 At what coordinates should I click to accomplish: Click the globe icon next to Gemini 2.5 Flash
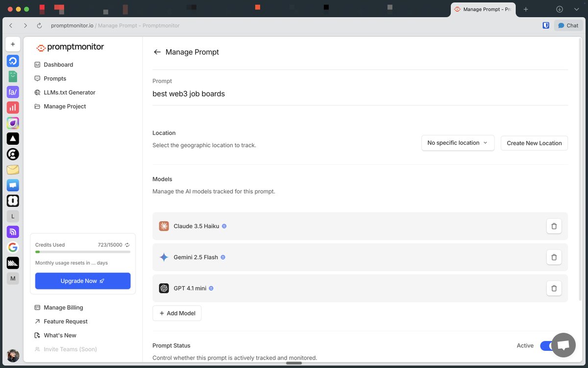tap(222, 257)
